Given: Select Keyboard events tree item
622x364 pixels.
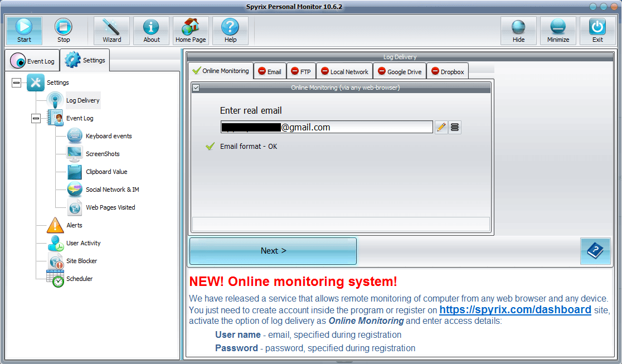Looking at the screenshot, I should 109,136.
